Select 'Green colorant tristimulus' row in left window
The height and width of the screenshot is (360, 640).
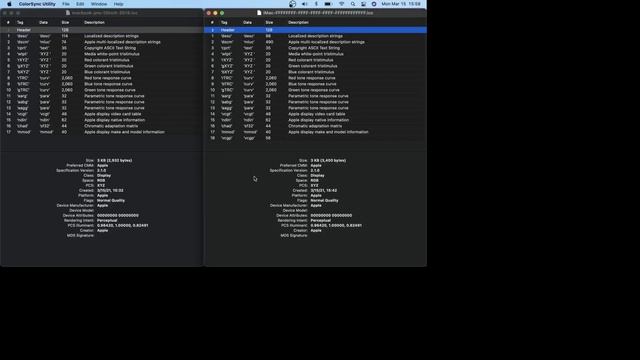tap(101, 66)
